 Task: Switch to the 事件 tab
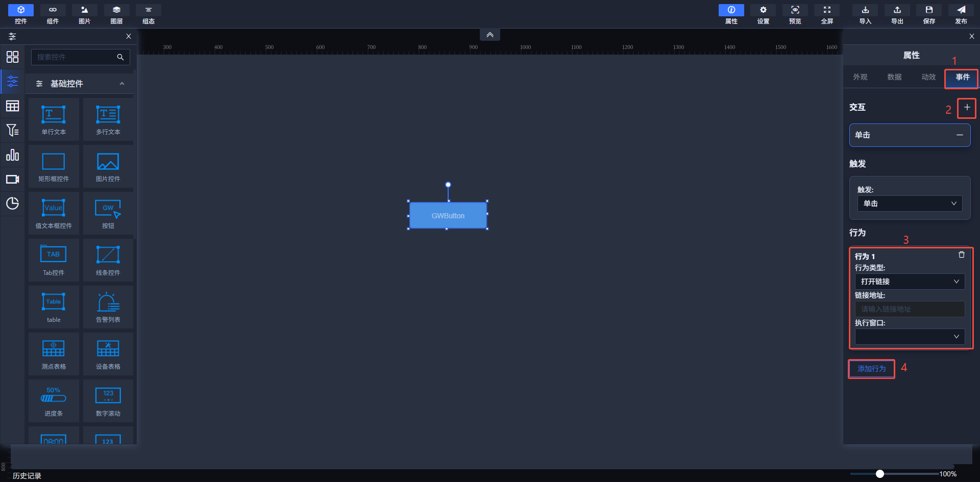963,77
